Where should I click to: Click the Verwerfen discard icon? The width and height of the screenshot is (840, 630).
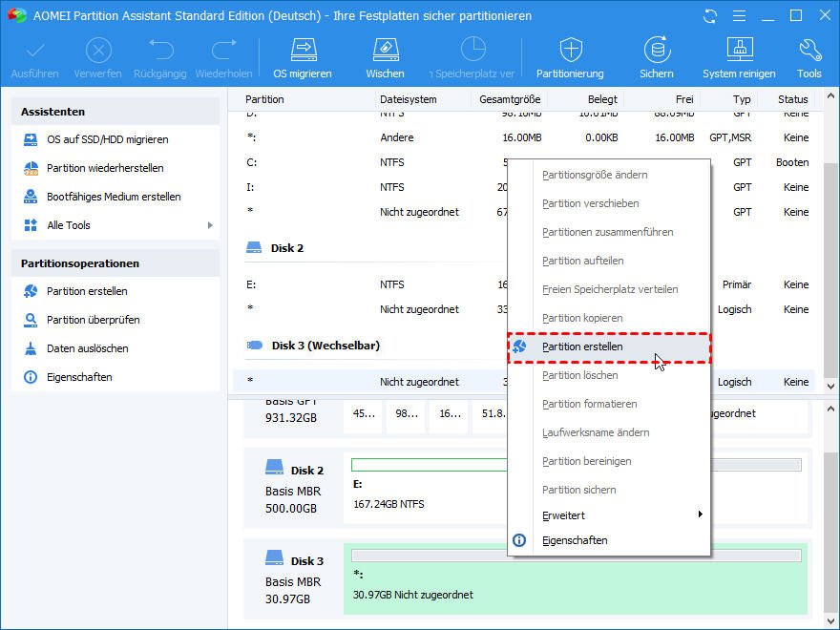(x=98, y=51)
